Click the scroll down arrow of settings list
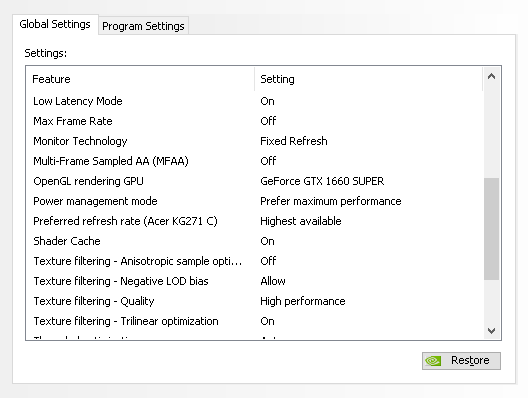This screenshot has height=398, width=528. click(x=491, y=331)
